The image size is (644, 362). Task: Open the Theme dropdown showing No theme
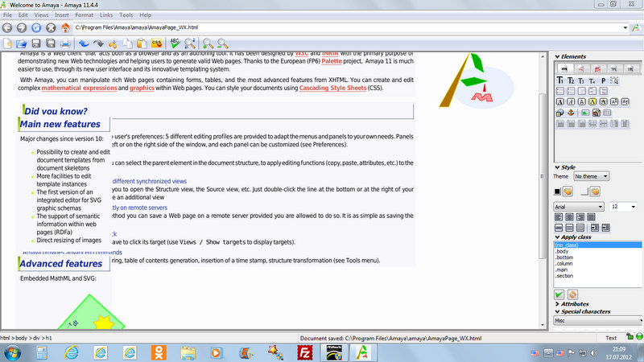pos(591,176)
